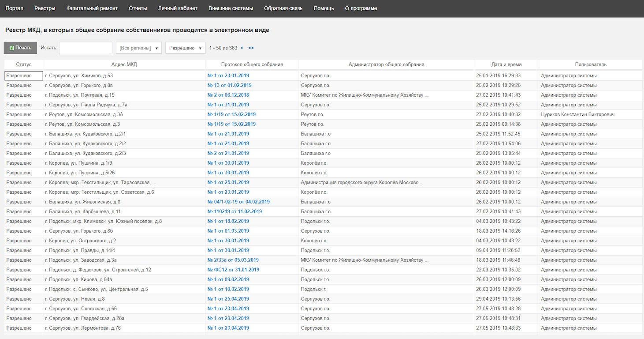Open the Отчеты menu item

click(x=138, y=8)
